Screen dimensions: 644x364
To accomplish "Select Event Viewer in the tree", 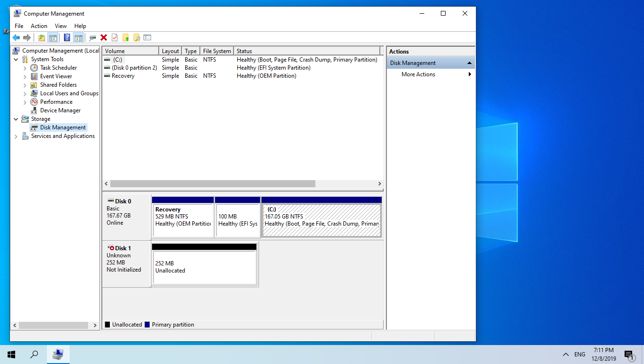I will click(x=56, y=76).
